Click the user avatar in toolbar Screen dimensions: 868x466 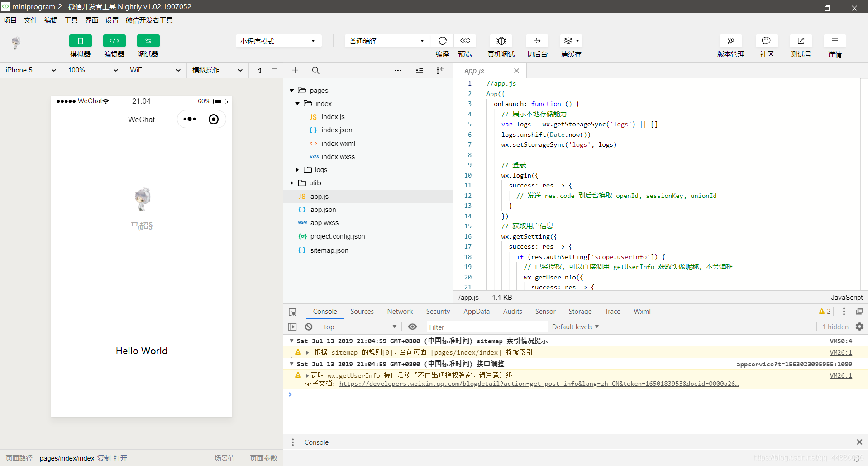[x=16, y=43]
